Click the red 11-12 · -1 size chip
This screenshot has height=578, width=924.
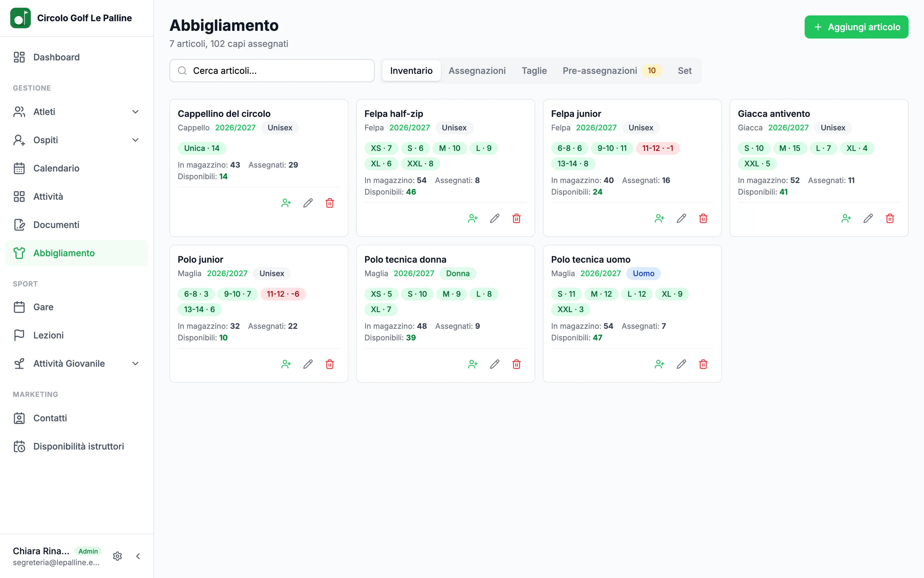[657, 148]
